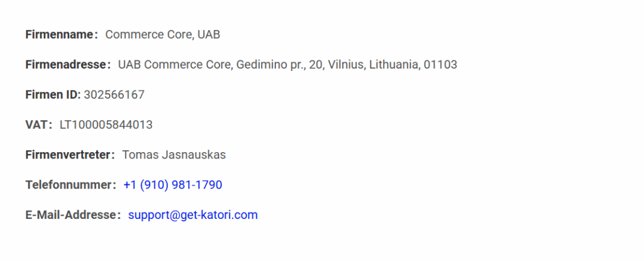The height and width of the screenshot is (261, 644).
Task: Click the VAT label
Action: tap(37, 125)
